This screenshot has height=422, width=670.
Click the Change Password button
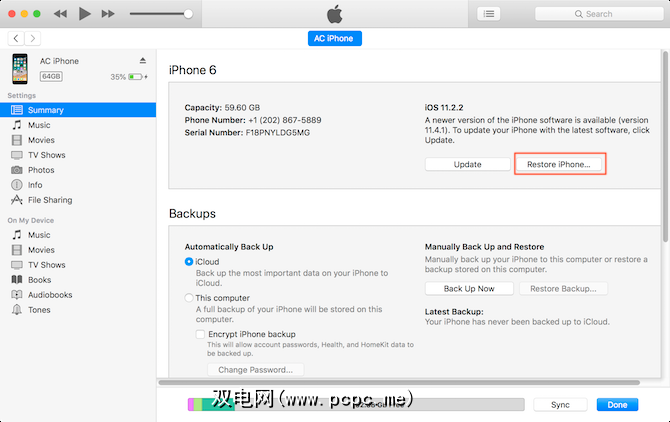[256, 370]
